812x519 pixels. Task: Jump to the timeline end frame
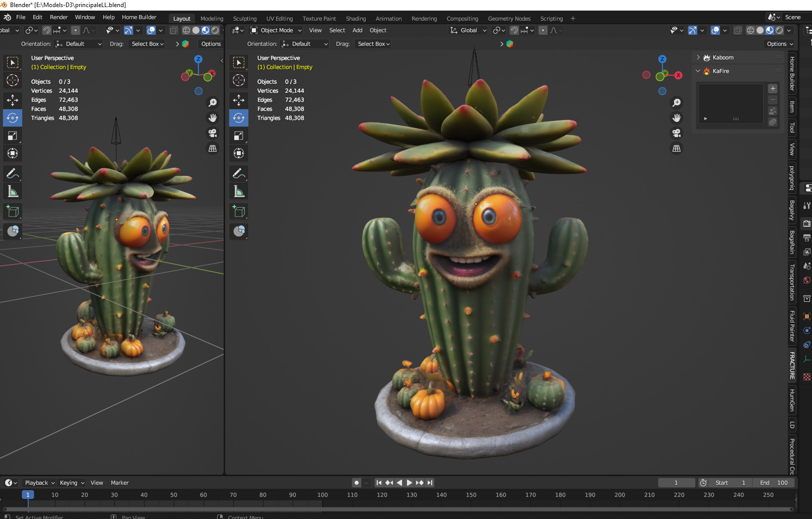click(x=430, y=483)
